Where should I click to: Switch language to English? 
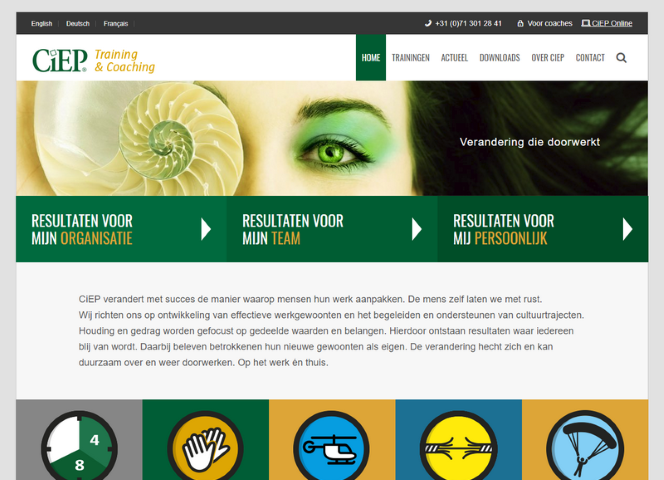pyautogui.click(x=42, y=24)
